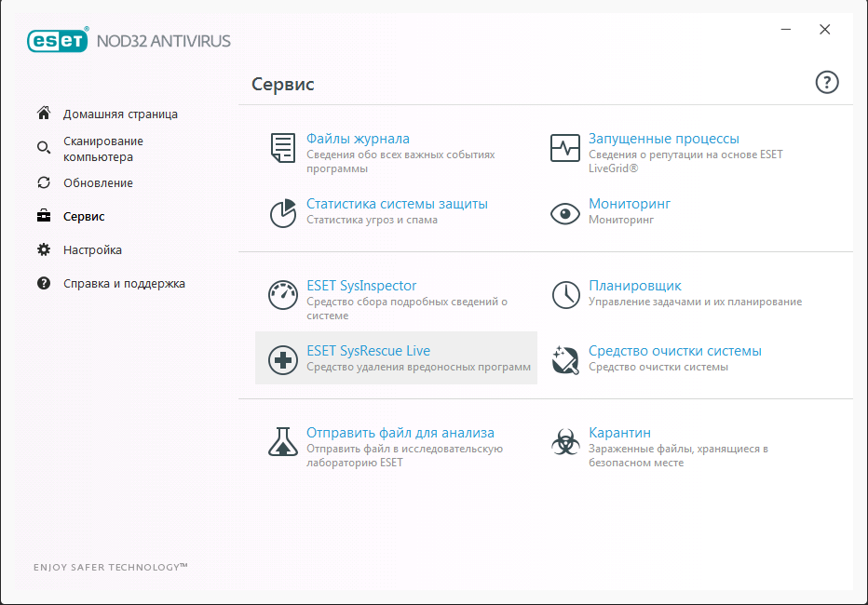Click the refresh arrows icon for Обновление
Image resolution: width=868 pixels, height=605 pixels.
coord(44,182)
